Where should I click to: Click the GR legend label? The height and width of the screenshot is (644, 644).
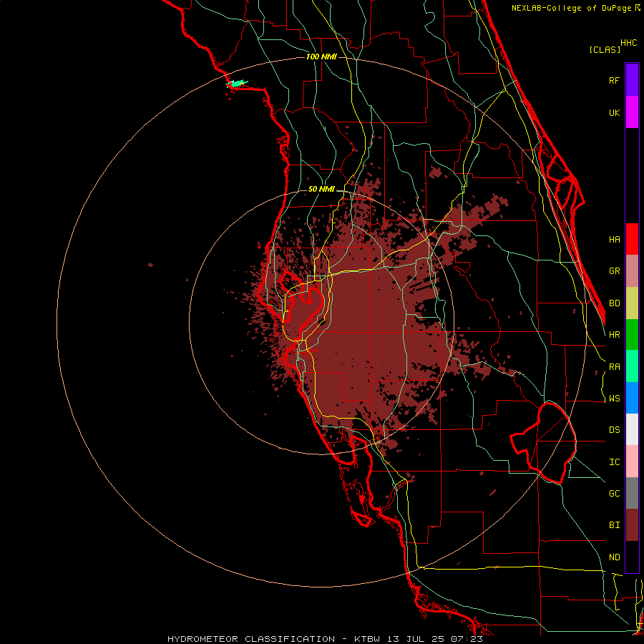point(614,271)
